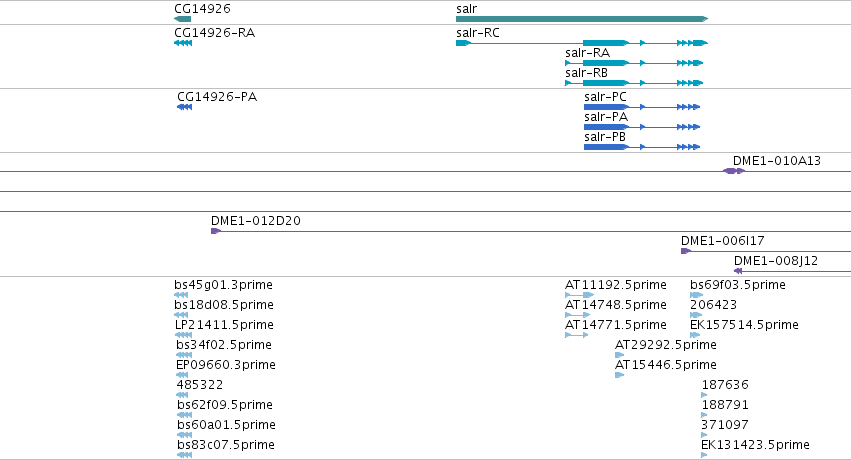Screen dimensions: 851x460
Task: Click the 188791 EST arrow glyph
Action: point(704,416)
